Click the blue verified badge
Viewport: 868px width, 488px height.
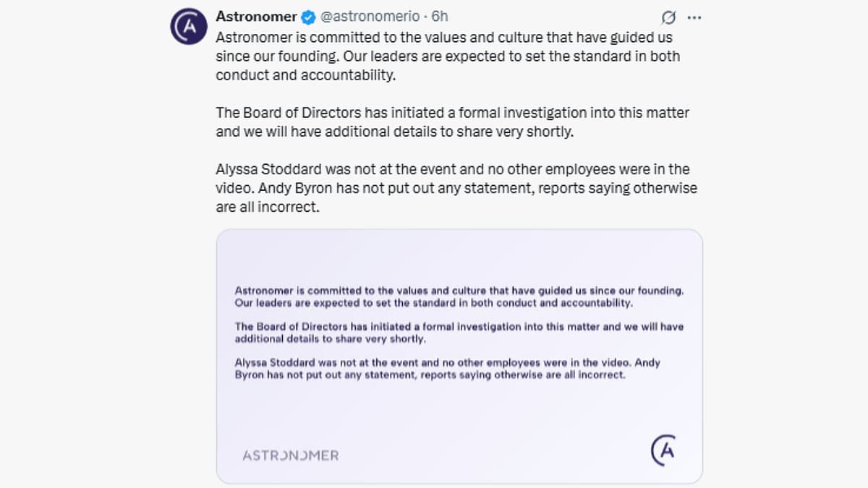[307, 16]
